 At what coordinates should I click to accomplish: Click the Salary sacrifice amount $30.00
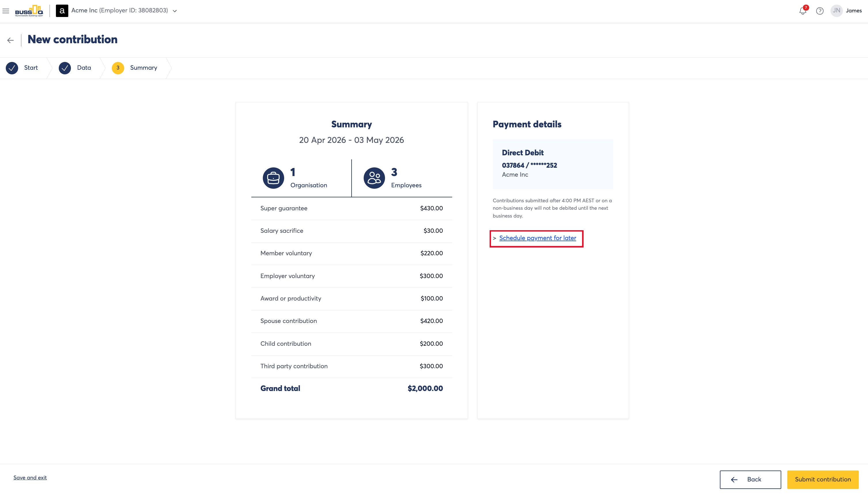click(x=433, y=231)
